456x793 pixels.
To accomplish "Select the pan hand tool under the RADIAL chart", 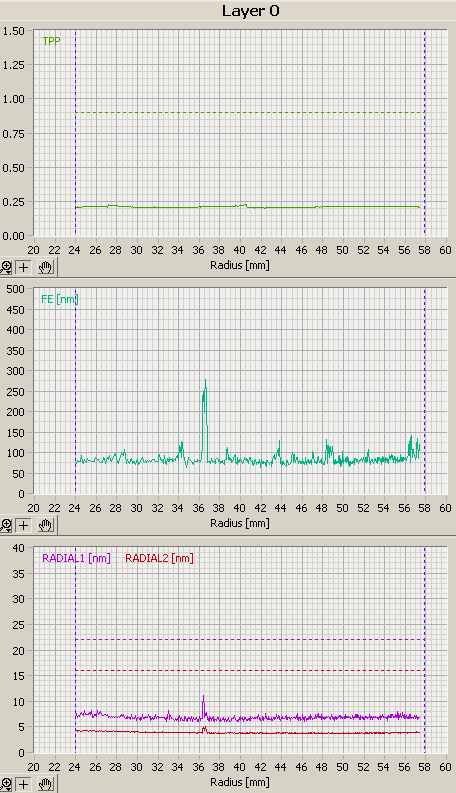I will [45, 785].
